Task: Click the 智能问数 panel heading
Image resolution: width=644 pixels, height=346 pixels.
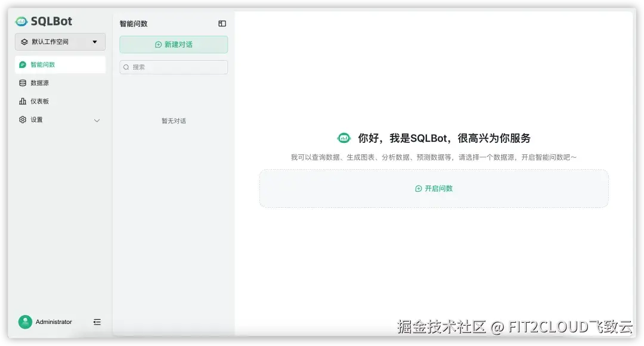Action: coord(134,24)
